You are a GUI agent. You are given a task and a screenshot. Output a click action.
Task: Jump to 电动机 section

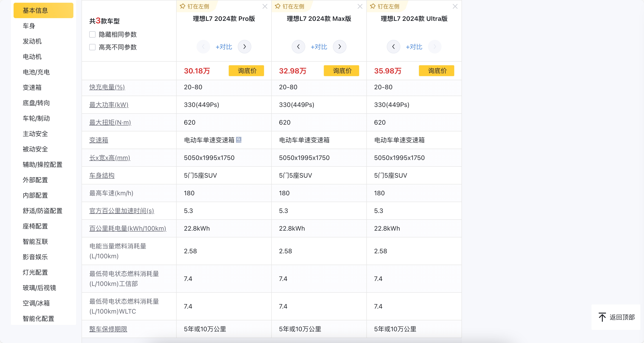[32, 57]
